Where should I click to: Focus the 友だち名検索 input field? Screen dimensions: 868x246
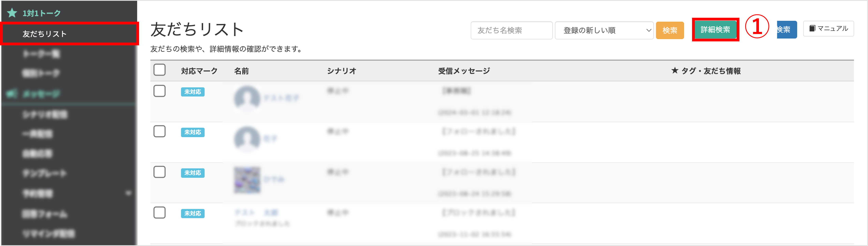coord(511,30)
